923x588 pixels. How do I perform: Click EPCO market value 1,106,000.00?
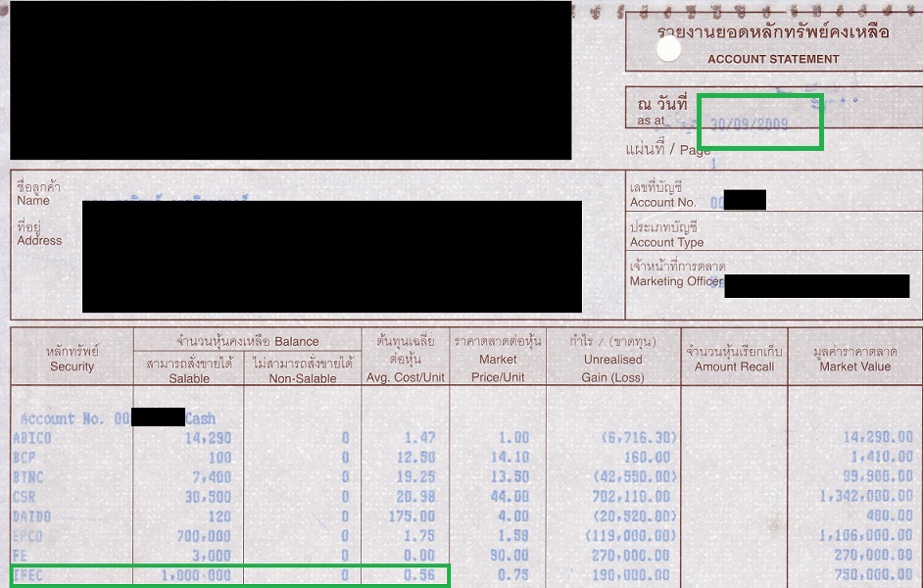pyautogui.click(x=866, y=536)
